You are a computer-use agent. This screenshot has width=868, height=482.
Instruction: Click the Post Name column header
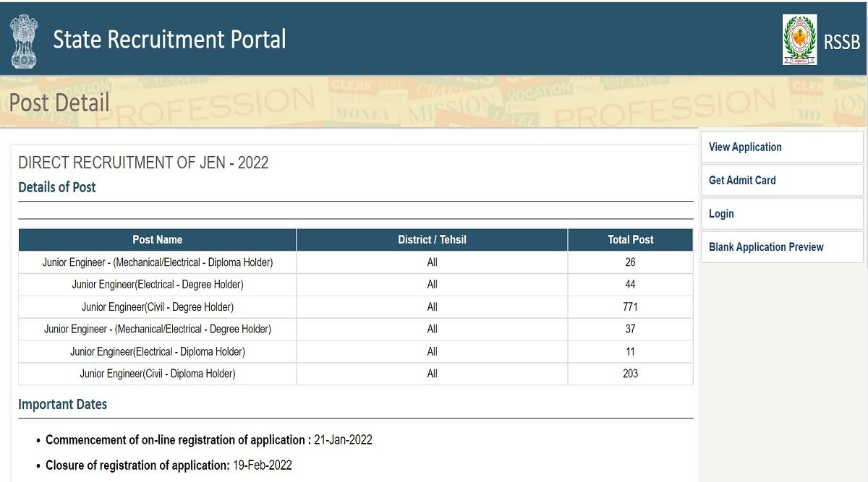[x=157, y=239]
